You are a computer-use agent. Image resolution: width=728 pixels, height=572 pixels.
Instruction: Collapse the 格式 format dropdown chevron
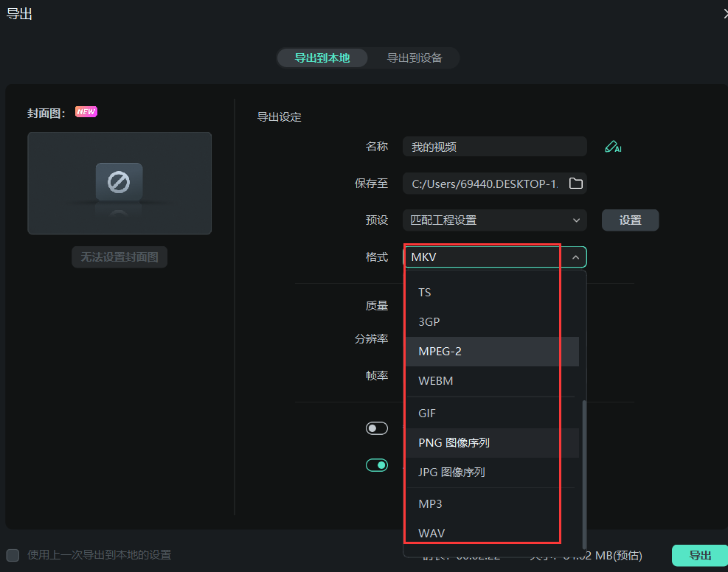[575, 257]
